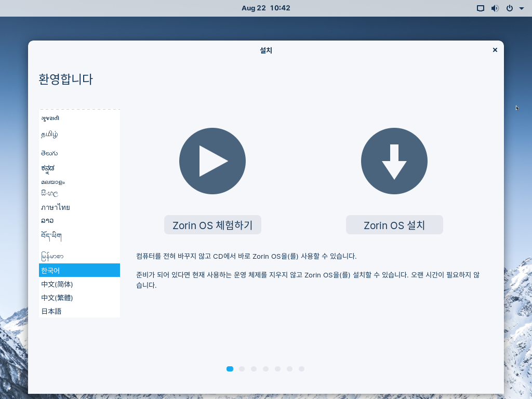The width and height of the screenshot is (532, 399).
Task: Open the clock showing Aug 22 10:42
Action: click(265, 8)
